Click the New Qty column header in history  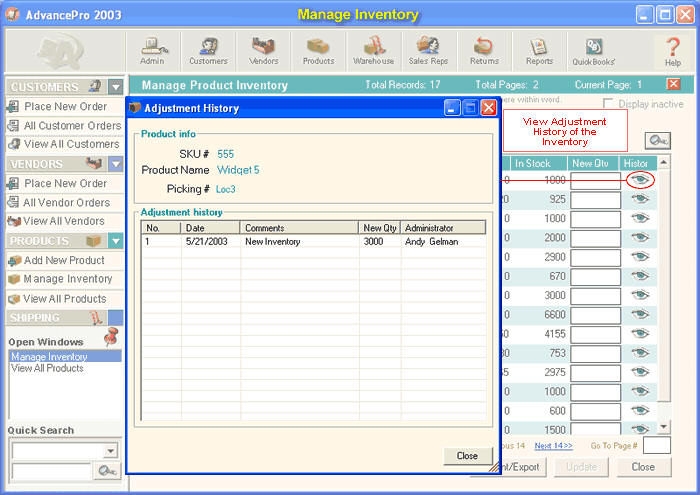(x=379, y=228)
